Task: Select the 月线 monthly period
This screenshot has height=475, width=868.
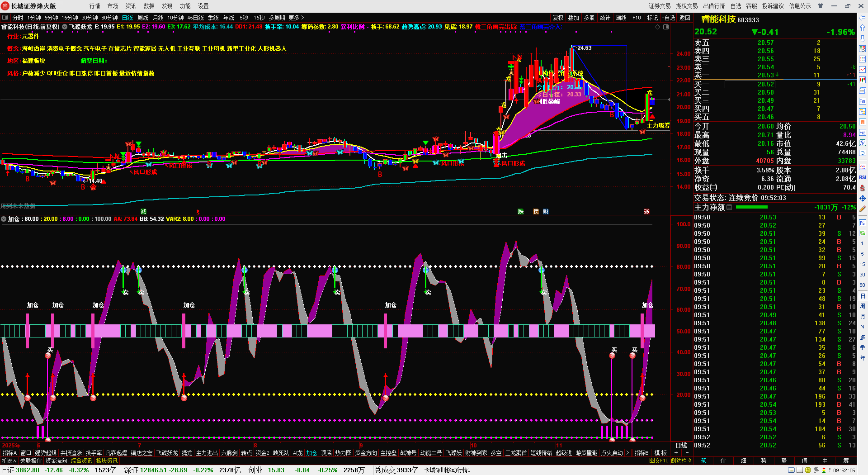Action: tap(158, 18)
